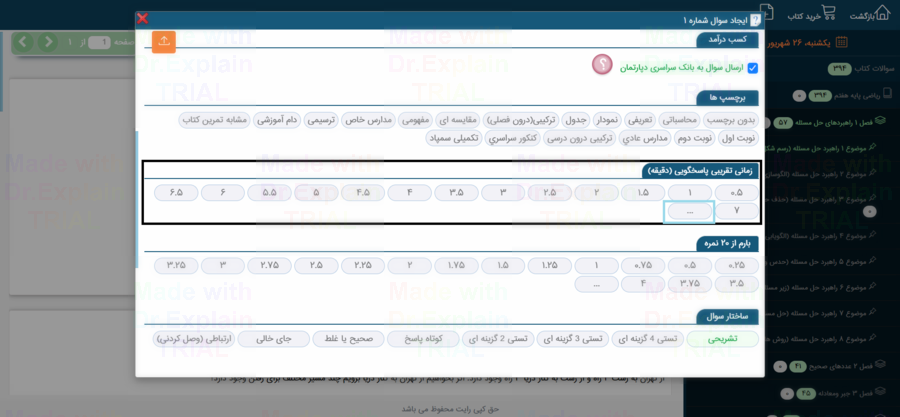Toggle the کنکور سراسری tag
900x417 pixels.
[x=512, y=138]
